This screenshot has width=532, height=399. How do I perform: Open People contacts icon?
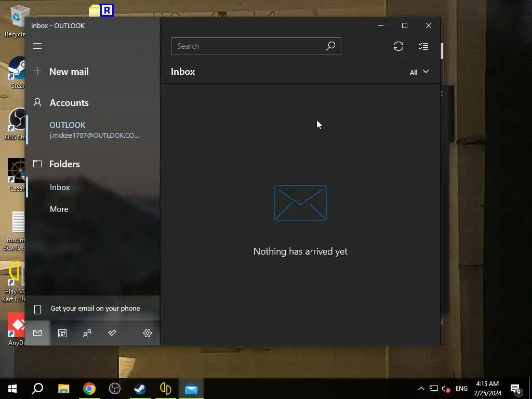(x=87, y=333)
